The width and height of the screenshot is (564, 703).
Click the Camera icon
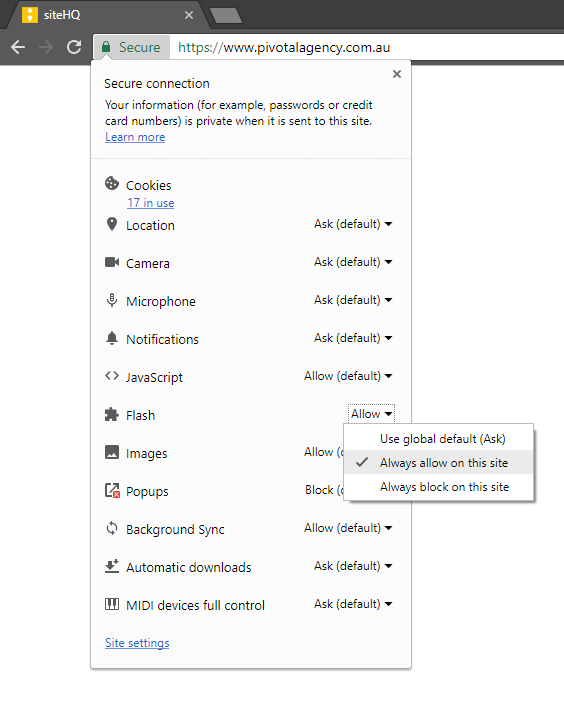(112, 262)
